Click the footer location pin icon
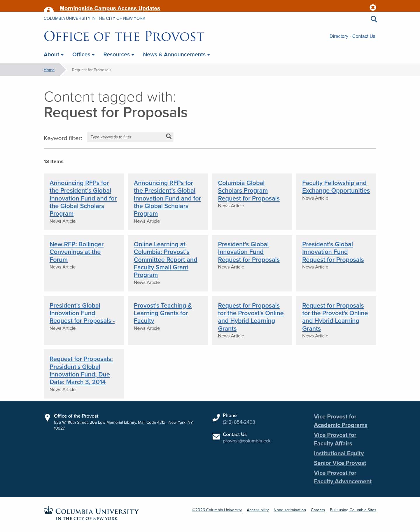The width and height of the screenshot is (420, 532). pos(47,418)
